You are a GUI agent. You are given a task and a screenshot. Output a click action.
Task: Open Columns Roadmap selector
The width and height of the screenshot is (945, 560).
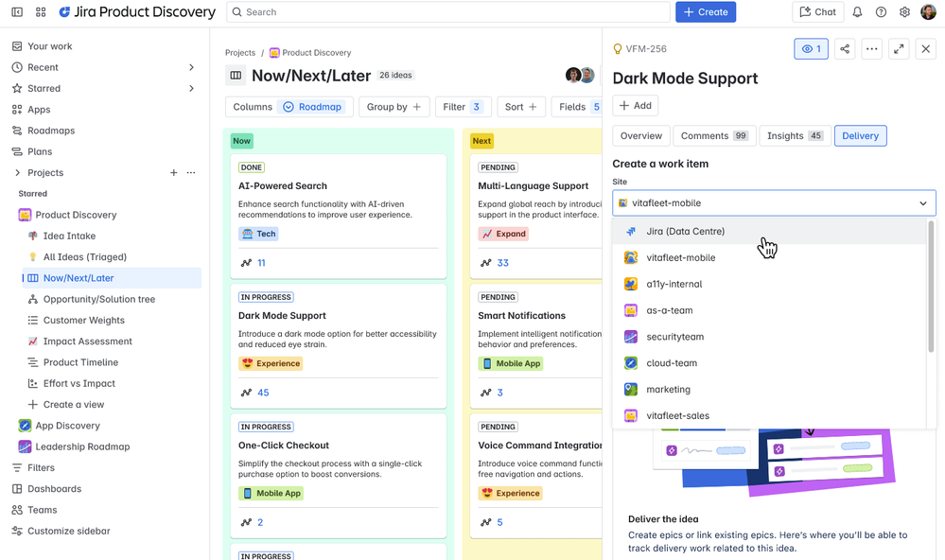click(x=288, y=107)
